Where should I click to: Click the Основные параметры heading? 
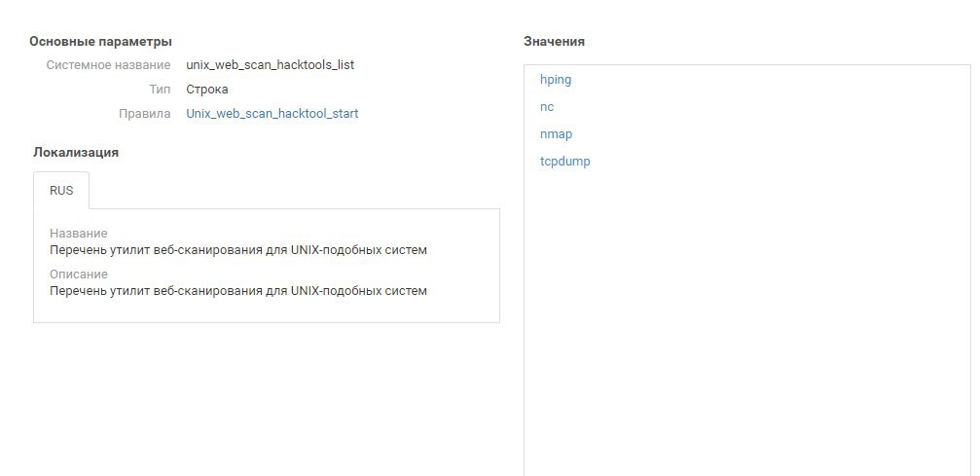click(x=100, y=42)
